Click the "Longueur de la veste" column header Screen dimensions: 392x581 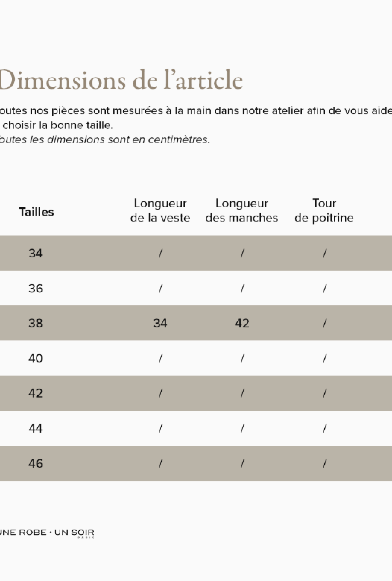pos(160,210)
